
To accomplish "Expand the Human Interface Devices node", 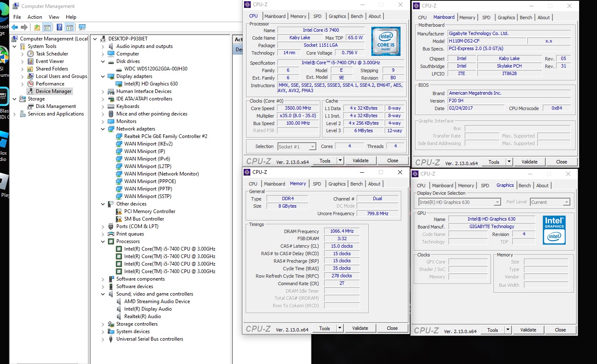I will 103,91.
